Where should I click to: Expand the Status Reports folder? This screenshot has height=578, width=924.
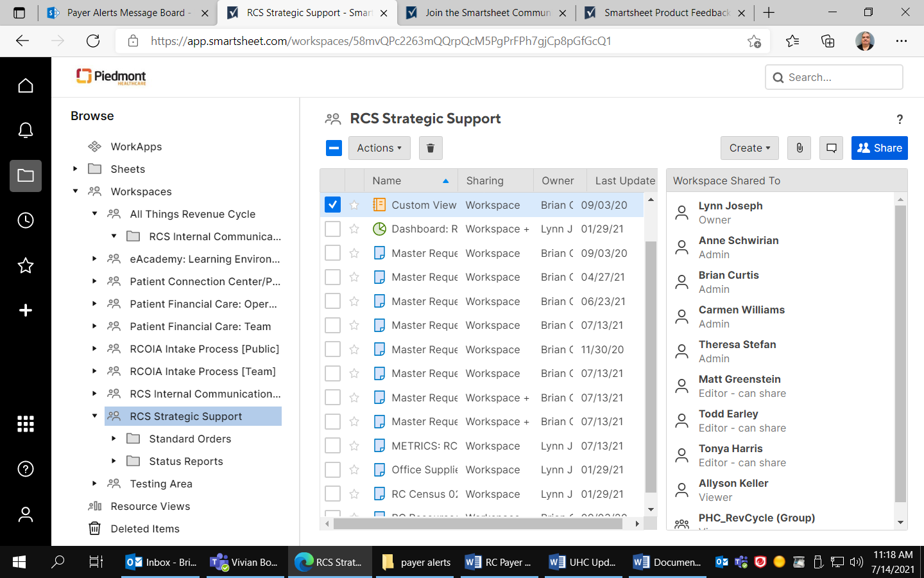pyautogui.click(x=114, y=461)
